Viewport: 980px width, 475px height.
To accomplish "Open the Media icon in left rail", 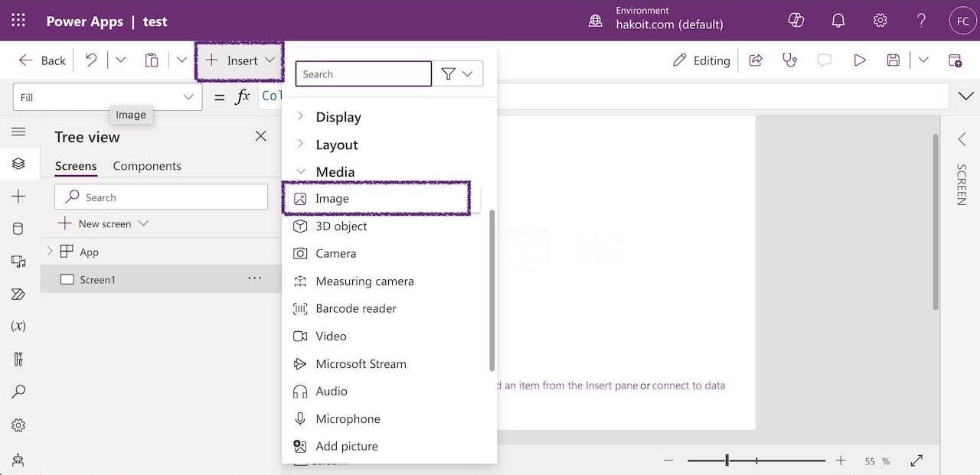I will pos(18,262).
